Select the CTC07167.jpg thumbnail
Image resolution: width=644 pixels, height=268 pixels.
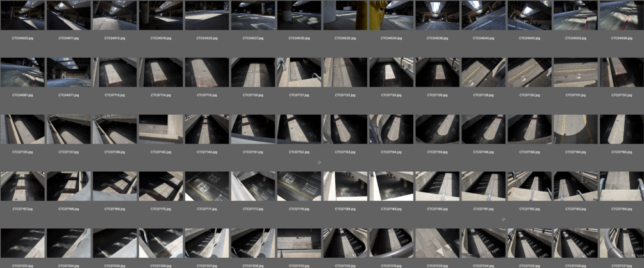coord(22,186)
